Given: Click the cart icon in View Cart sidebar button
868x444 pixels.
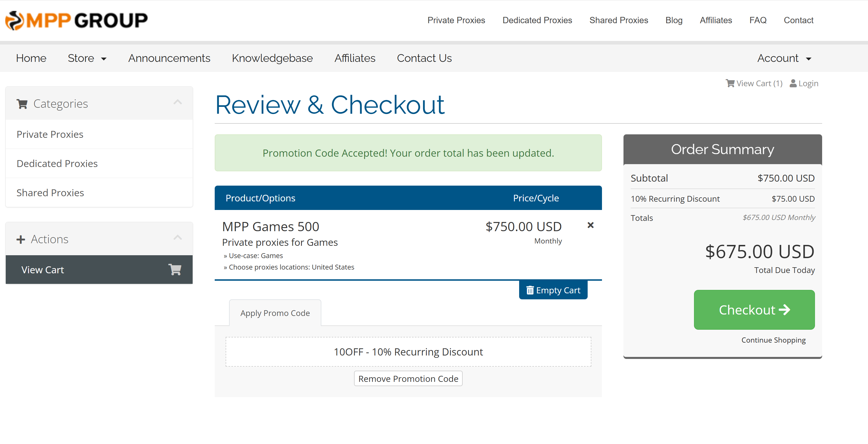Looking at the screenshot, I should pyautogui.click(x=175, y=270).
